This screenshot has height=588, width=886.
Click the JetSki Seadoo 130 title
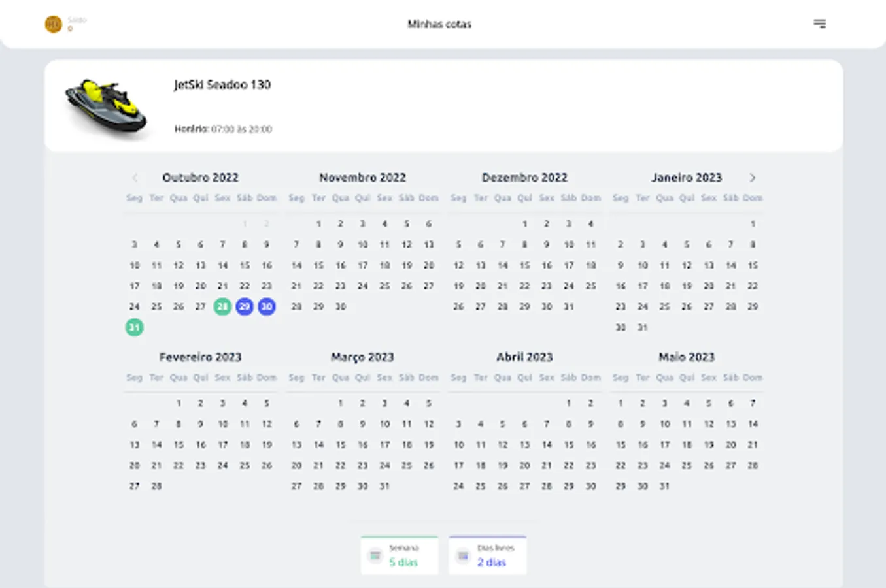[x=222, y=84]
